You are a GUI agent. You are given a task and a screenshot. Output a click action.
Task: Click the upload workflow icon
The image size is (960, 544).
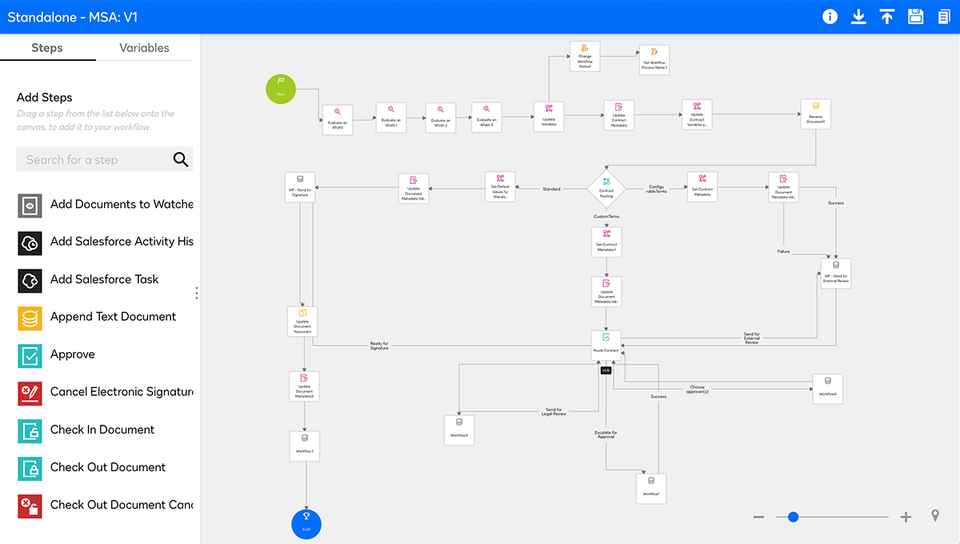887,17
